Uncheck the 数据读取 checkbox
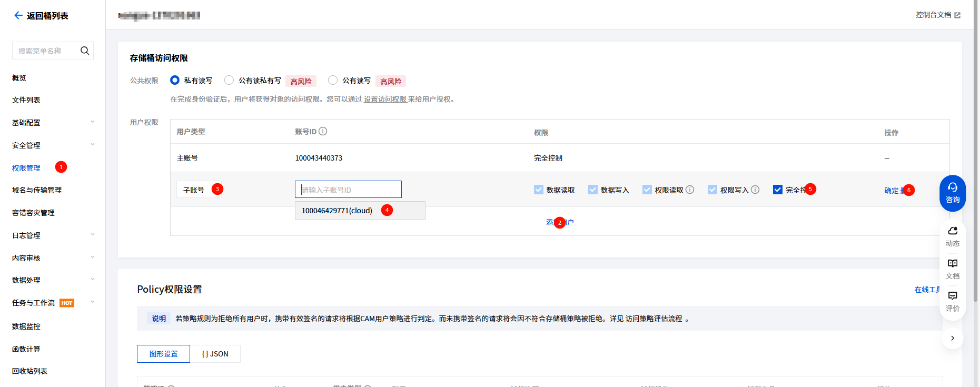This screenshot has width=980, height=387. (538, 190)
